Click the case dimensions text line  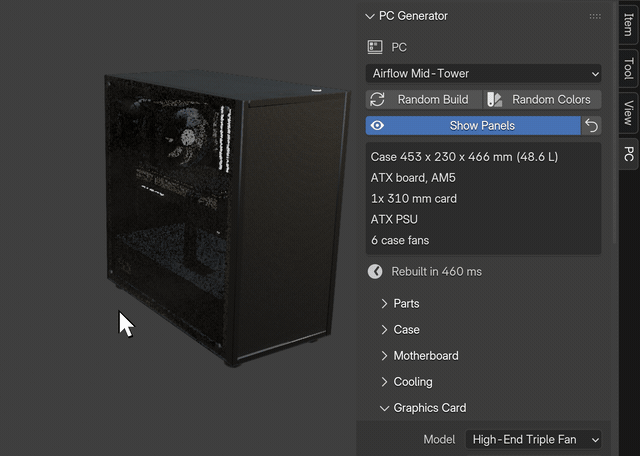tap(464, 157)
